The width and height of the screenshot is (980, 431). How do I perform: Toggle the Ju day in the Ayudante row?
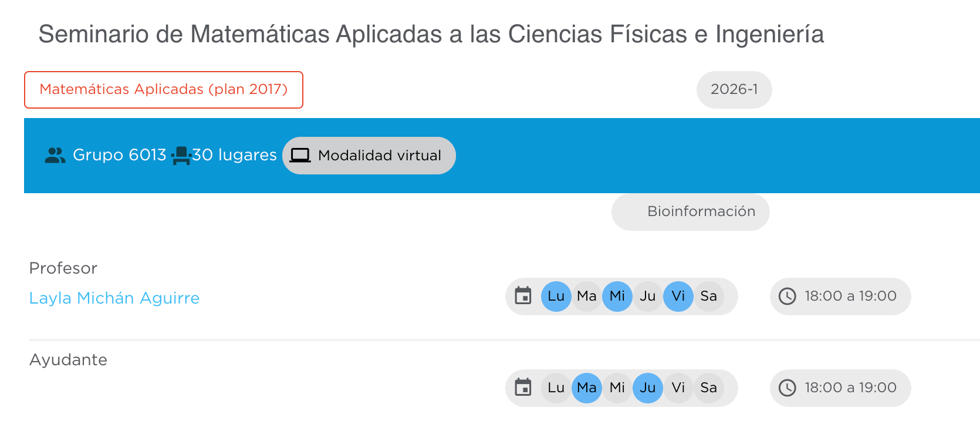647,388
